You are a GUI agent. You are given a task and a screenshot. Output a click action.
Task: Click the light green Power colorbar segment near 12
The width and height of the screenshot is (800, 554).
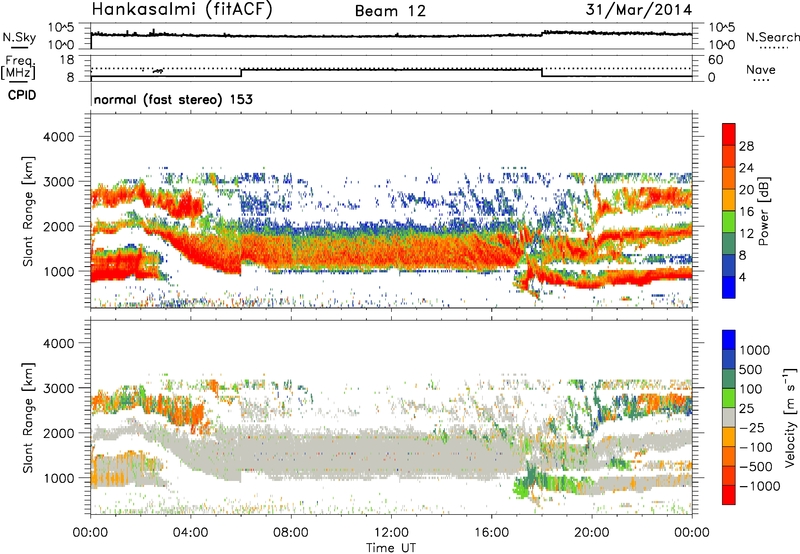[x=729, y=222]
